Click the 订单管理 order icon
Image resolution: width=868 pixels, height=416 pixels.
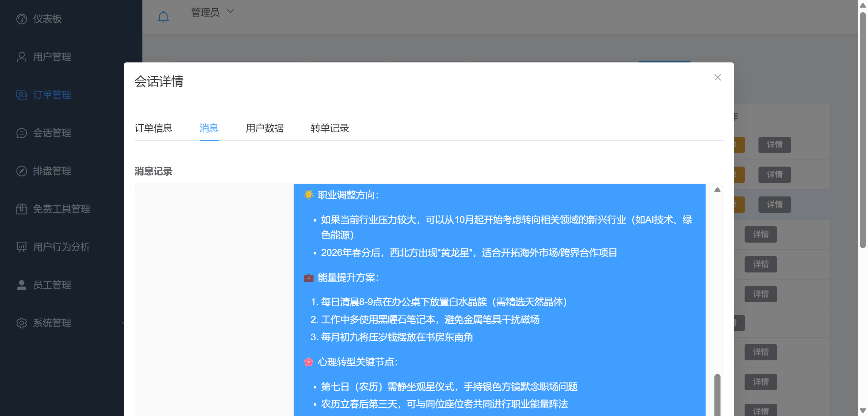point(21,95)
